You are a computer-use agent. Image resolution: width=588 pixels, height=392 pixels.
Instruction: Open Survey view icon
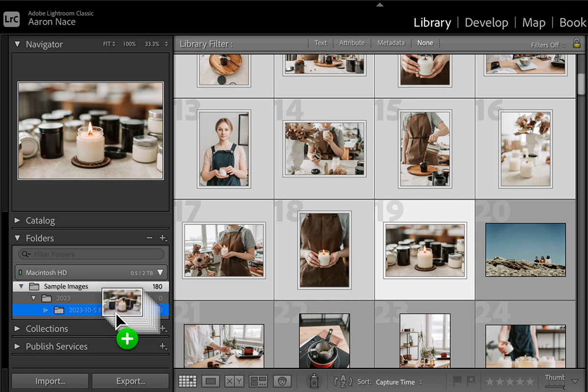click(258, 381)
